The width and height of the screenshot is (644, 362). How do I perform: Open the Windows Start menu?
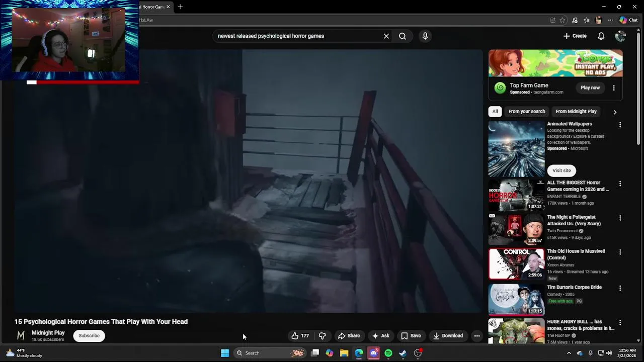coord(225,353)
